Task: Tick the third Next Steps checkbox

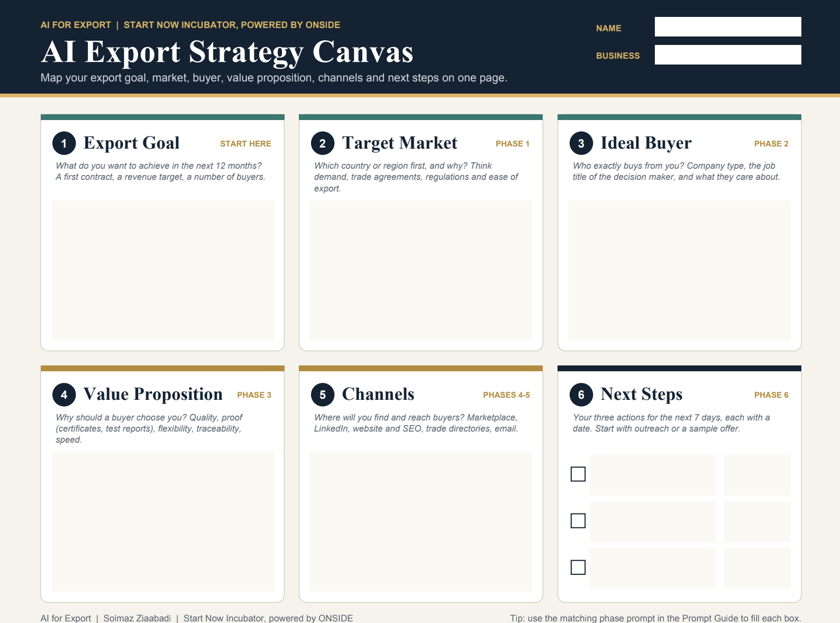Action: click(x=578, y=567)
